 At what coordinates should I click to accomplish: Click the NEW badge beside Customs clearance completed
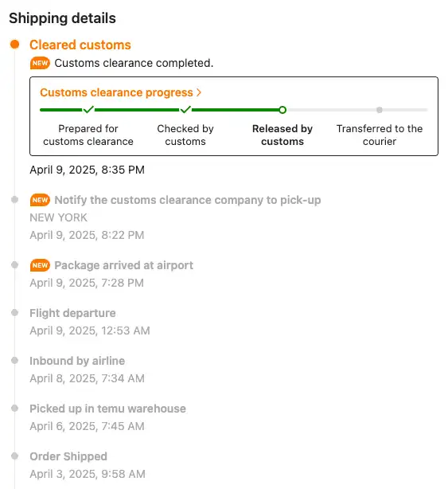pos(40,63)
